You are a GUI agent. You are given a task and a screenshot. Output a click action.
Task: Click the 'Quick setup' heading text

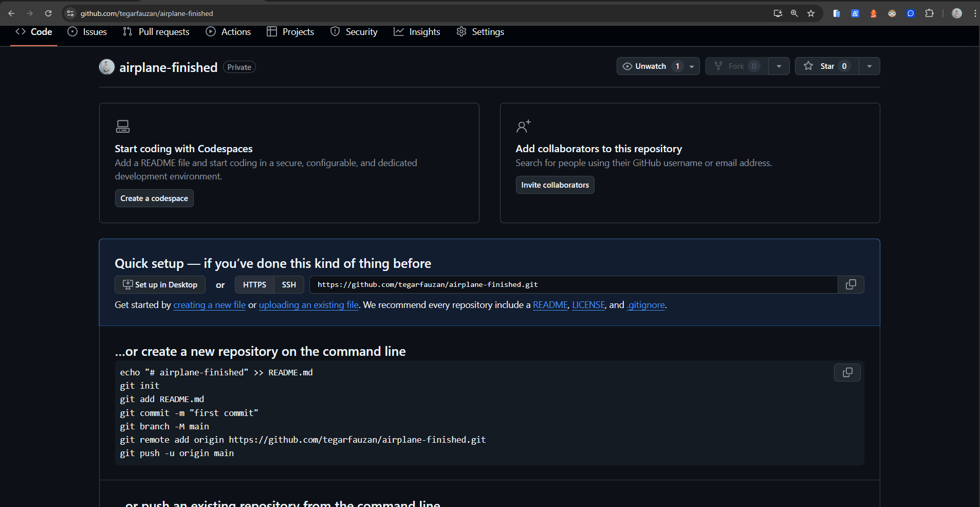273,264
